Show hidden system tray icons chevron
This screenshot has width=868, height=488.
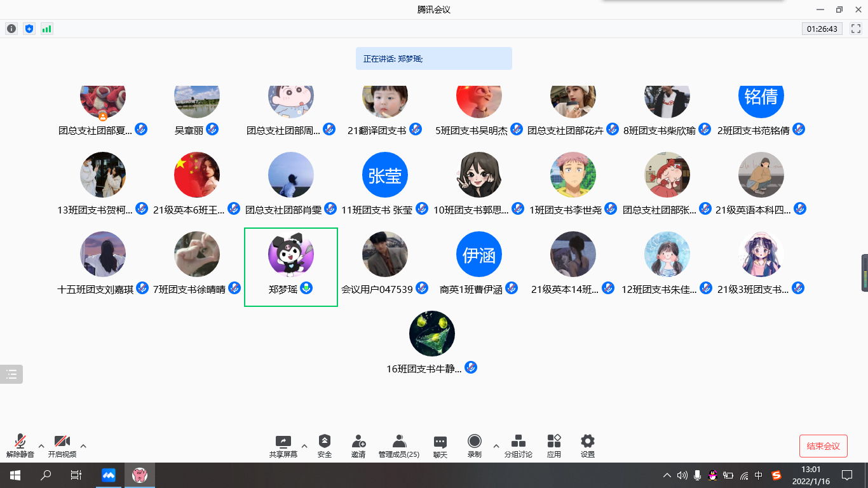point(667,475)
